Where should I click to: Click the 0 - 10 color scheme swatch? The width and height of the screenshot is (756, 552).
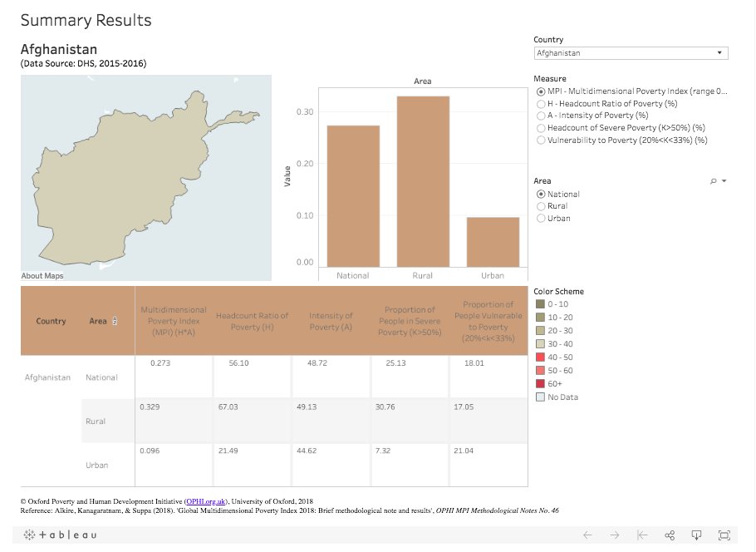pyautogui.click(x=541, y=304)
